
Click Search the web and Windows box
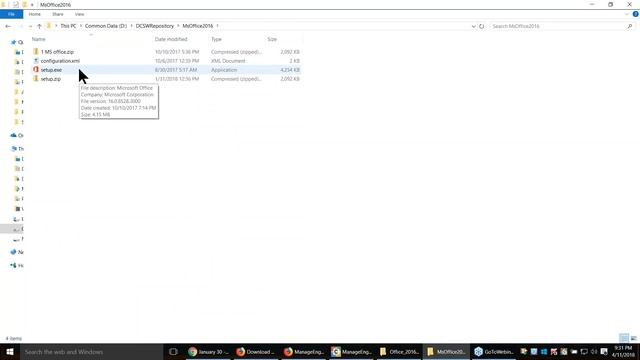point(91,352)
